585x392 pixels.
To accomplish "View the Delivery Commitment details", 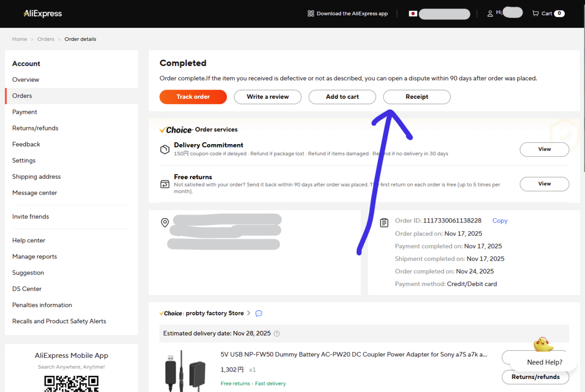I will (545, 149).
